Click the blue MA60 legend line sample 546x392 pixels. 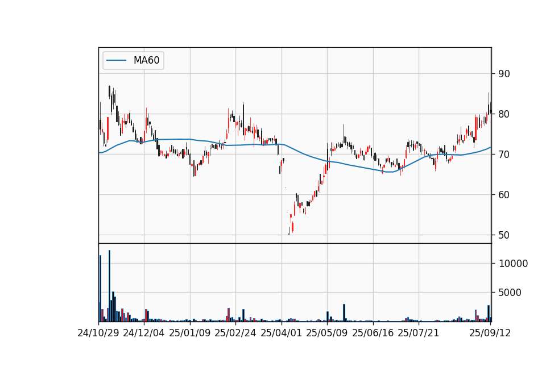pos(116,61)
